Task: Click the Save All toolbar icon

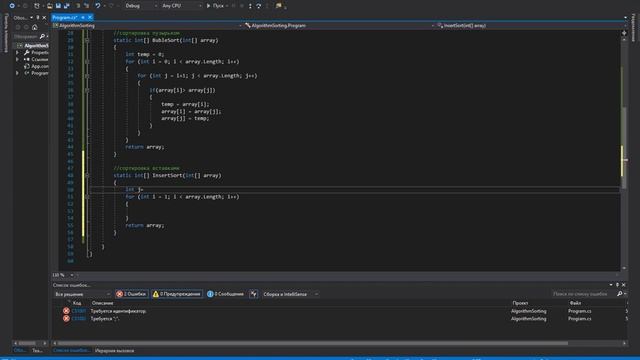Action: pyautogui.click(x=67, y=6)
